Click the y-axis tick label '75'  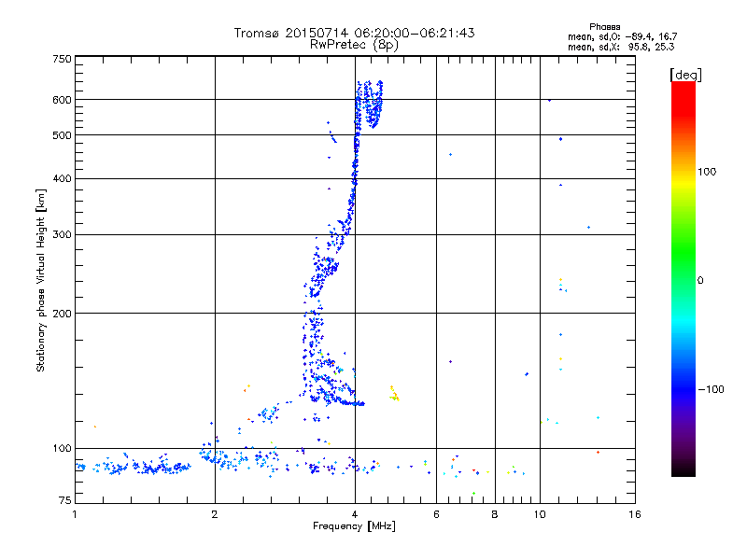[65, 500]
